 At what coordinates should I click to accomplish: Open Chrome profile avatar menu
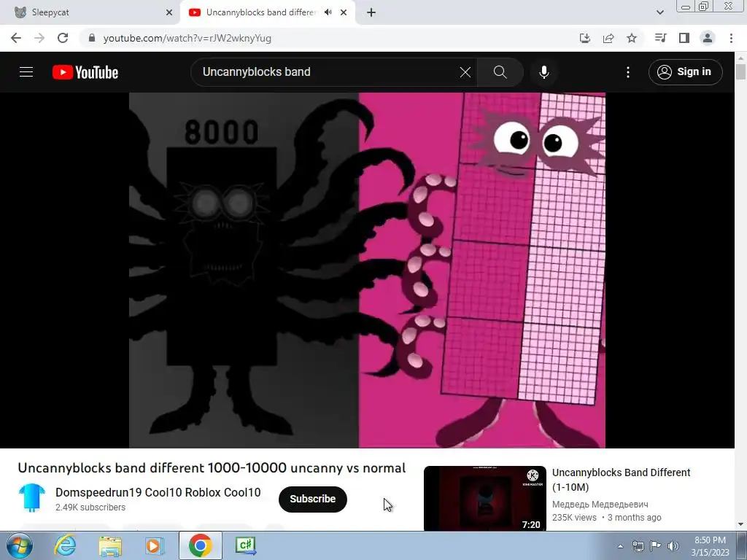point(708,38)
